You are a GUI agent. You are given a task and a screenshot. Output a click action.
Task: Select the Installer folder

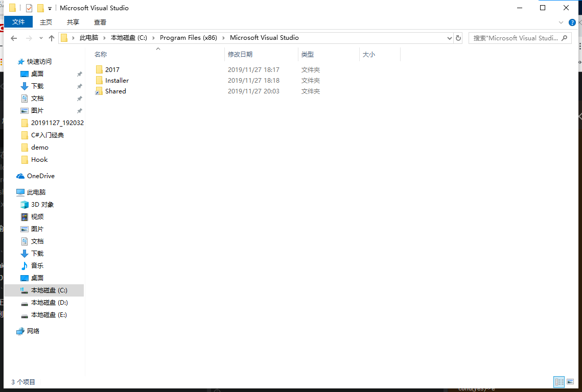click(x=117, y=81)
